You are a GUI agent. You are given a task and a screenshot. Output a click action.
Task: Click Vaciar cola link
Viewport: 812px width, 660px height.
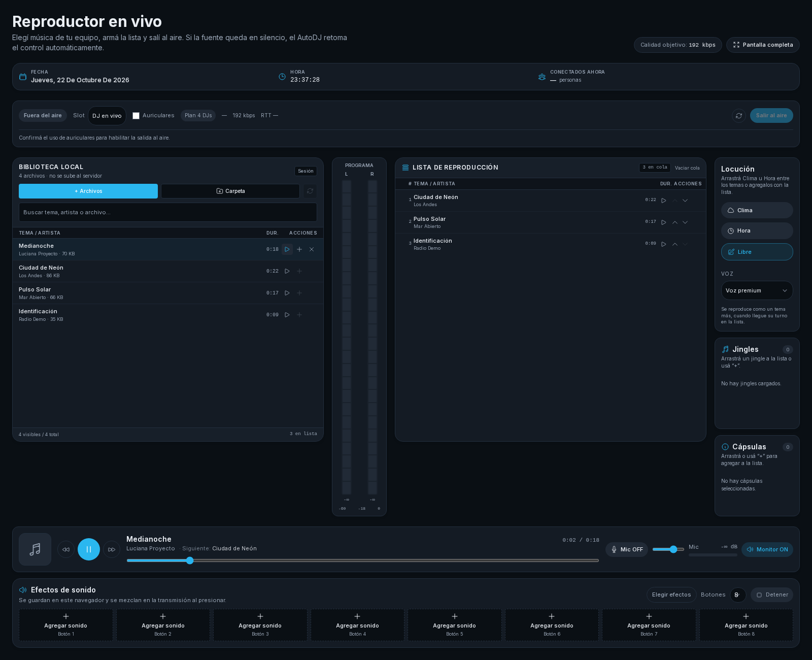[x=687, y=168]
